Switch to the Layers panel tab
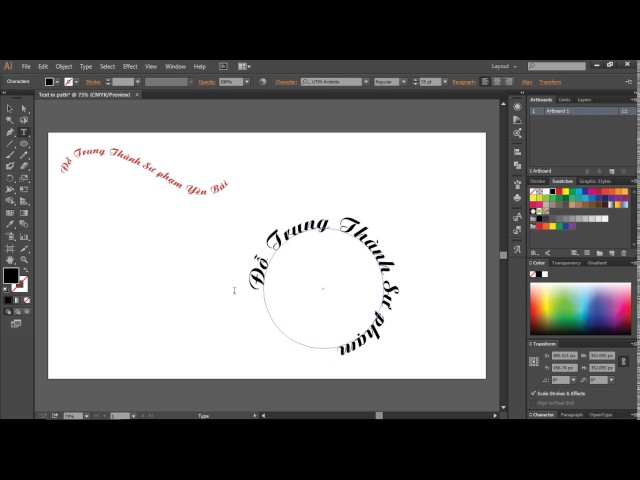Screen dimensions: 640x480 coord(584,100)
